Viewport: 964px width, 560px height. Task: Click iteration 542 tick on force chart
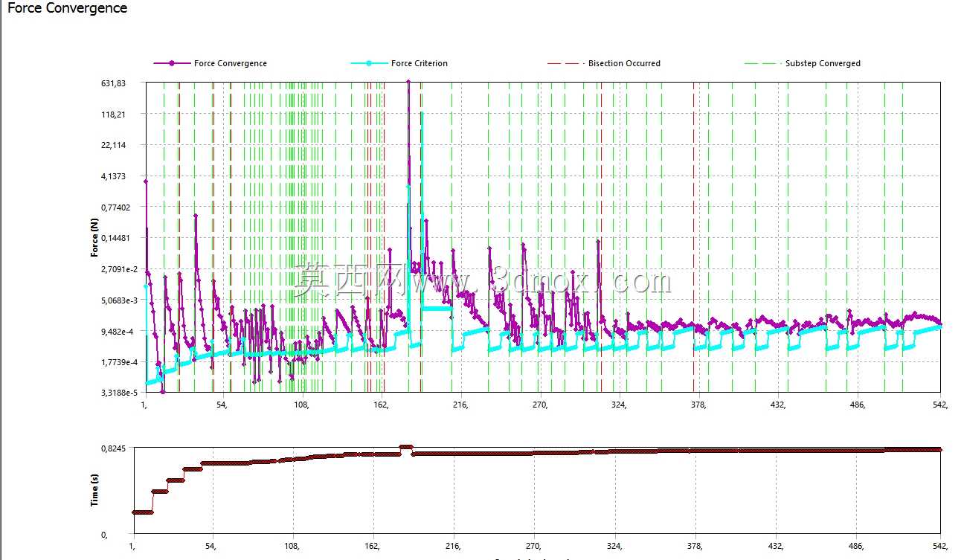(x=940, y=405)
